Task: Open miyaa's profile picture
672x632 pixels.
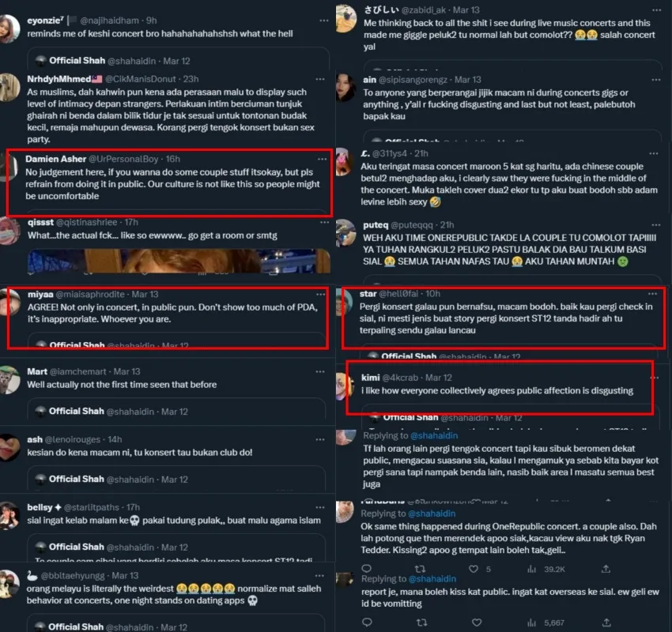Action: tap(10, 303)
